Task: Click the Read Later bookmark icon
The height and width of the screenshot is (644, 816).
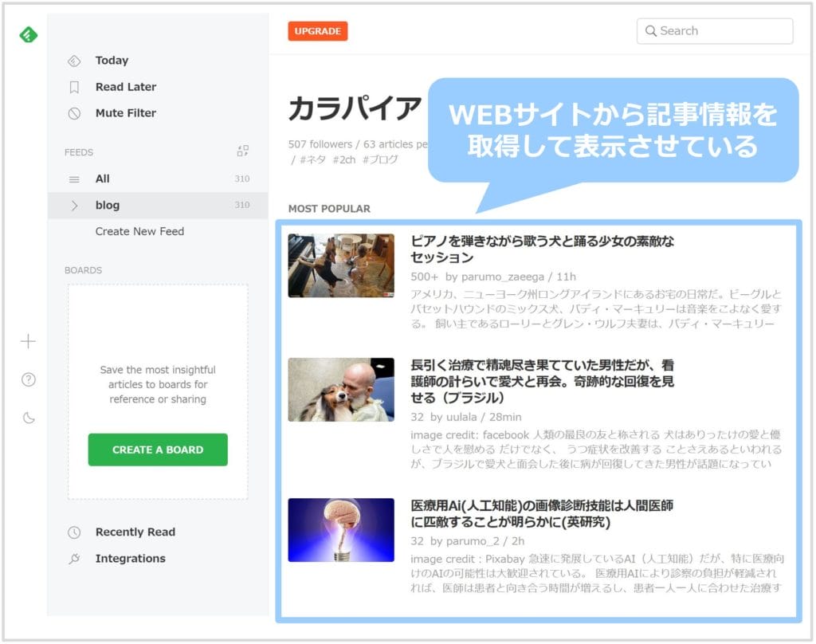Action: [74, 87]
